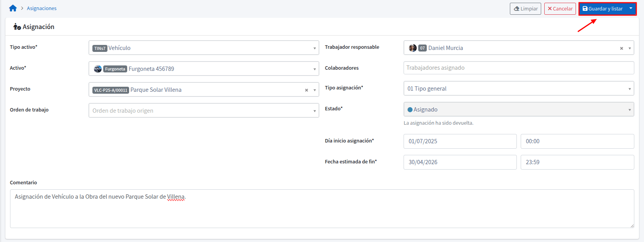The height and width of the screenshot is (242, 644).
Task: Clear the Proyecto selection with the x
Action: click(x=307, y=90)
